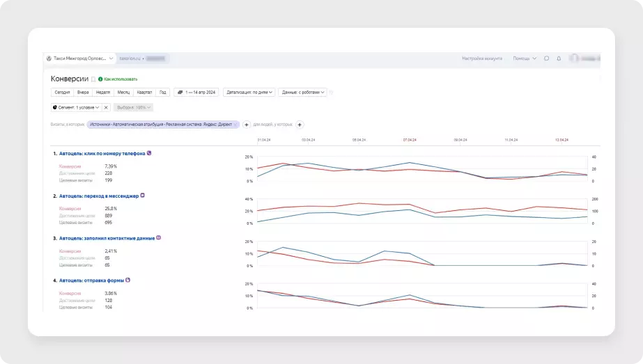Click the 7,39% conversion value

coord(111,166)
